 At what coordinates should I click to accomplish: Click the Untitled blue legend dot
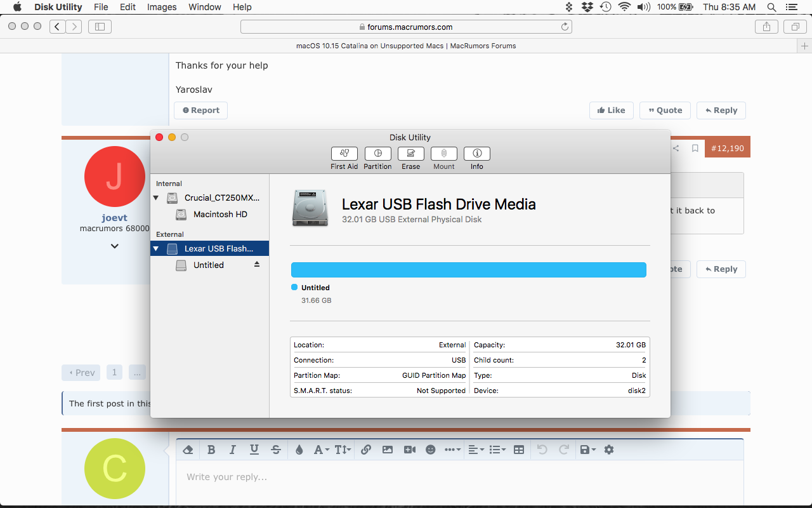[294, 288]
